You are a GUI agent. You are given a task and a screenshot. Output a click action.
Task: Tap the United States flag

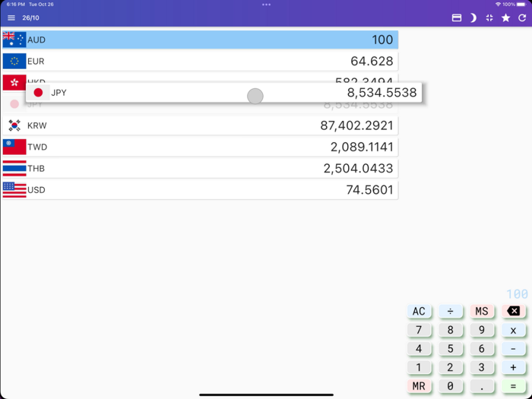tap(14, 190)
